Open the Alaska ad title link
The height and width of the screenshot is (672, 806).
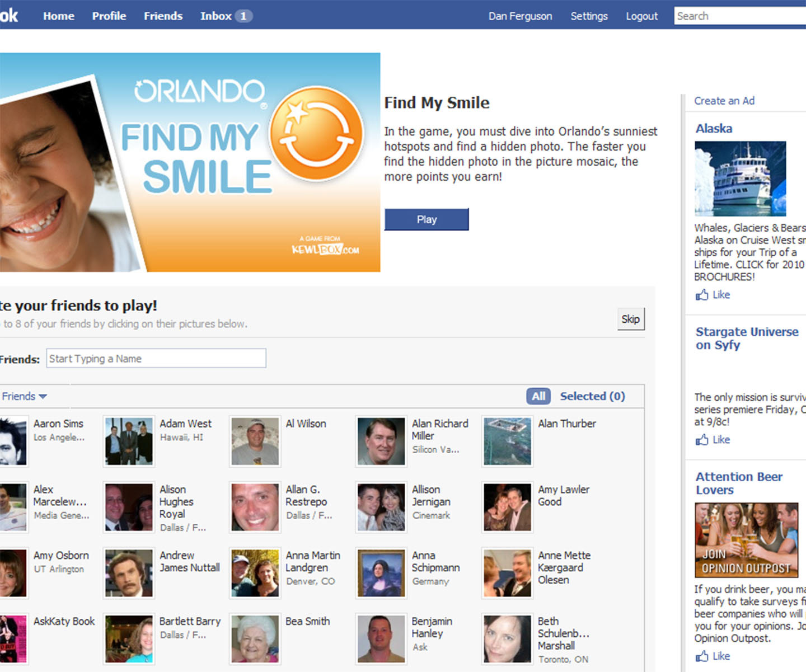(714, 129)
